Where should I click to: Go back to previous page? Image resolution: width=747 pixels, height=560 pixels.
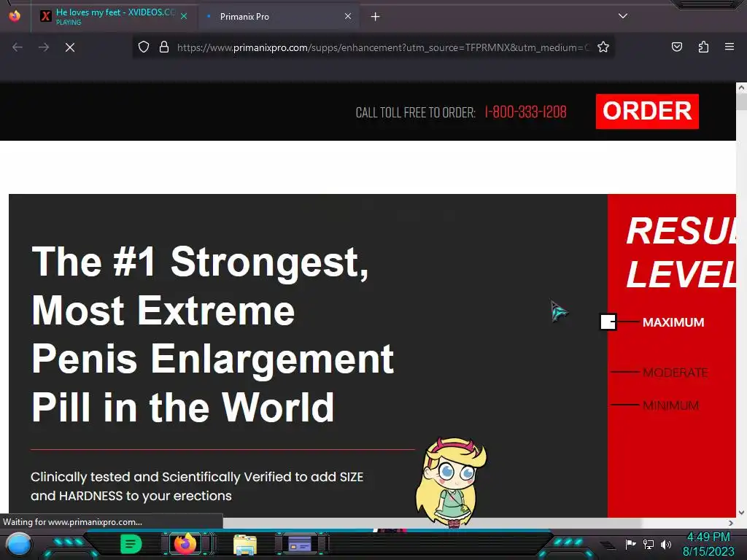(x=18, y=47)
